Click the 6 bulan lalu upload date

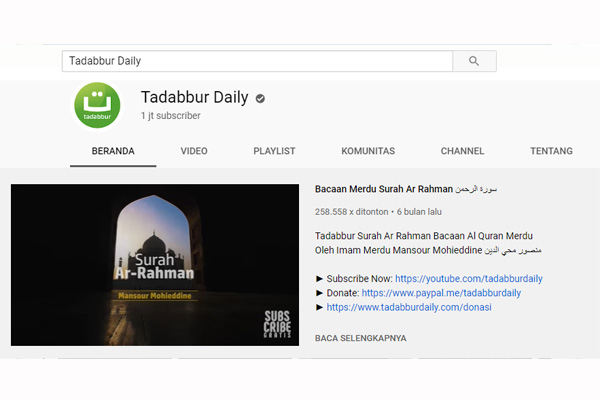tap(419, 212)
